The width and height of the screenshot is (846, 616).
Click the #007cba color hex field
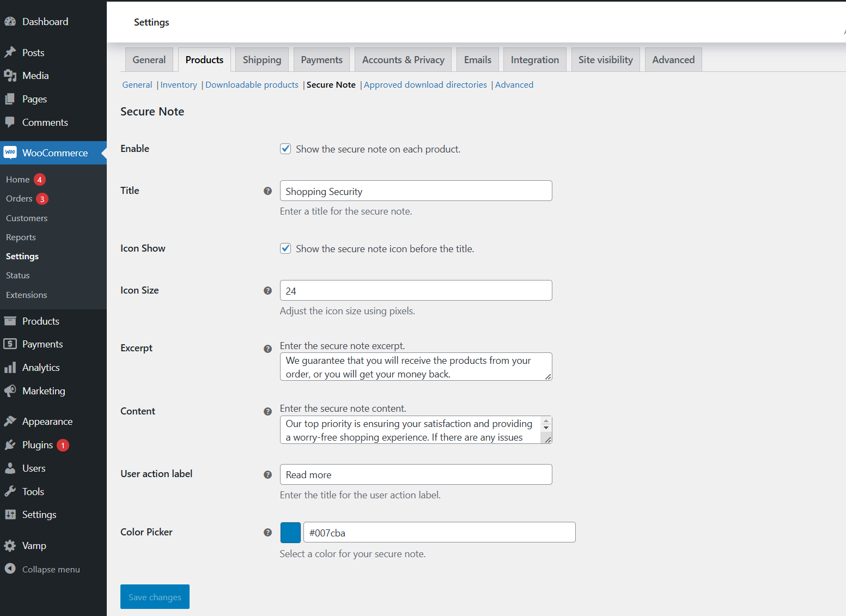click(x=439, y=533)
